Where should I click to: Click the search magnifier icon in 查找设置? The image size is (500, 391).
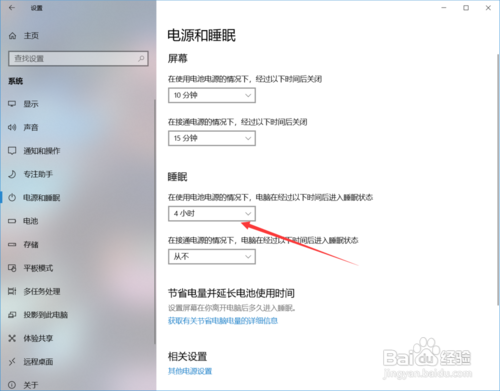[x=141, y=58]
